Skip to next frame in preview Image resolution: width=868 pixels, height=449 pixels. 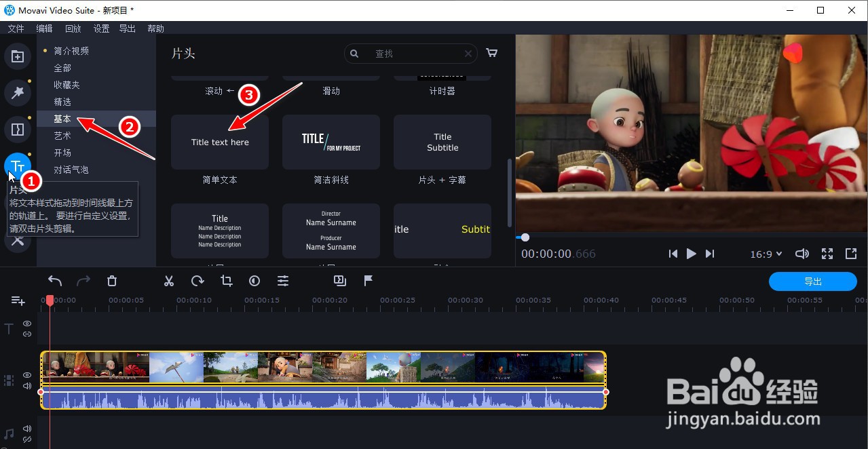pyautogui.click(x=710, y=254)
